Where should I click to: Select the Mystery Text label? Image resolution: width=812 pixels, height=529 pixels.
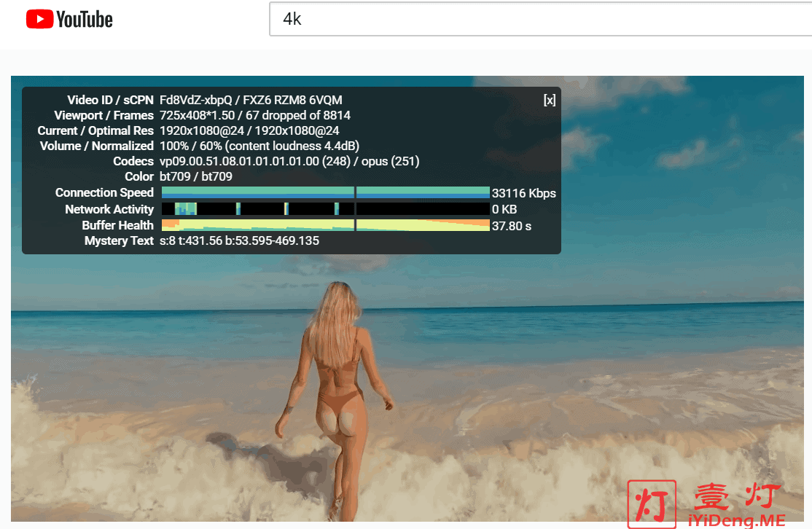click(119, 240)
